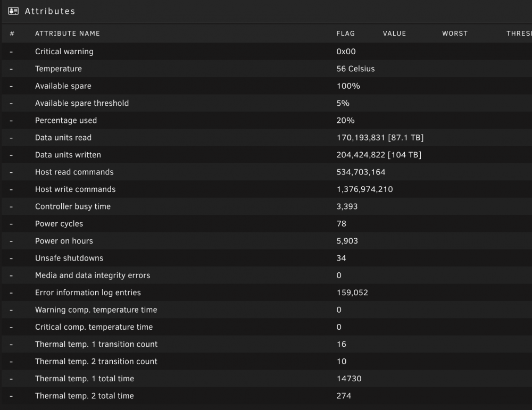This screenshot has height=410, width=532.
Task: Select the Controller busy time attribute
Action: coord(72,206)
